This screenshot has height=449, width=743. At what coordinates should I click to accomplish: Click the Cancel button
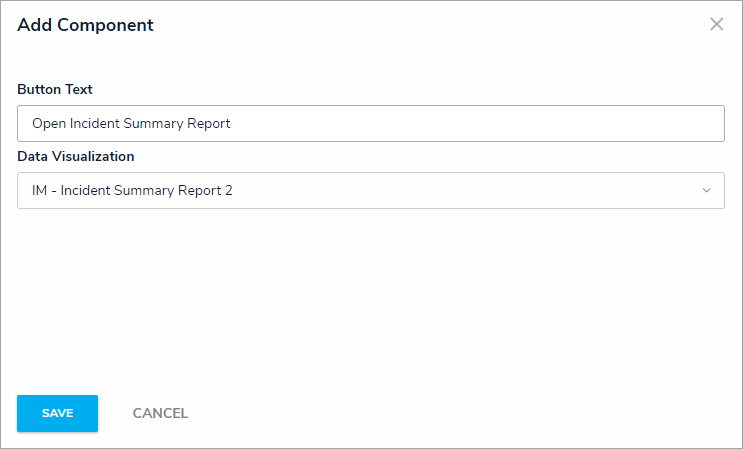[x=160, y=413]
